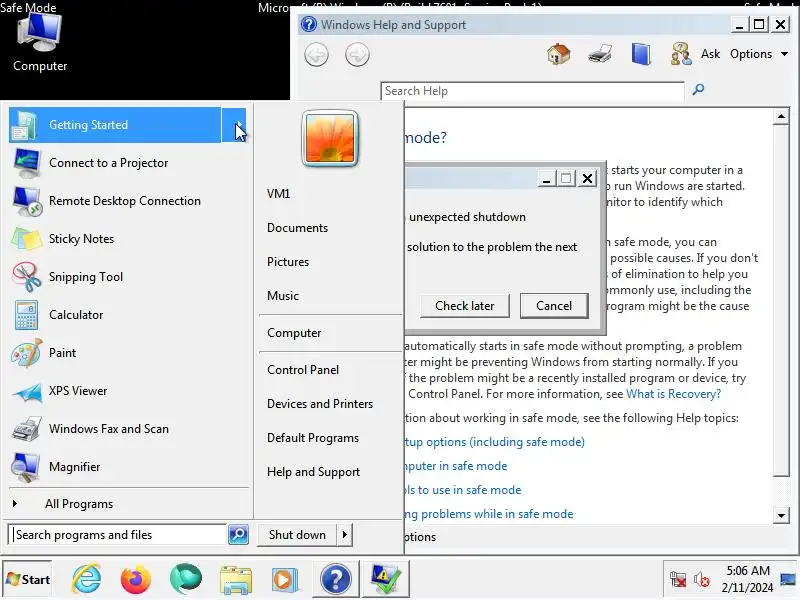Click the taskbar clock showing 5:06 AM

[747, 579]
